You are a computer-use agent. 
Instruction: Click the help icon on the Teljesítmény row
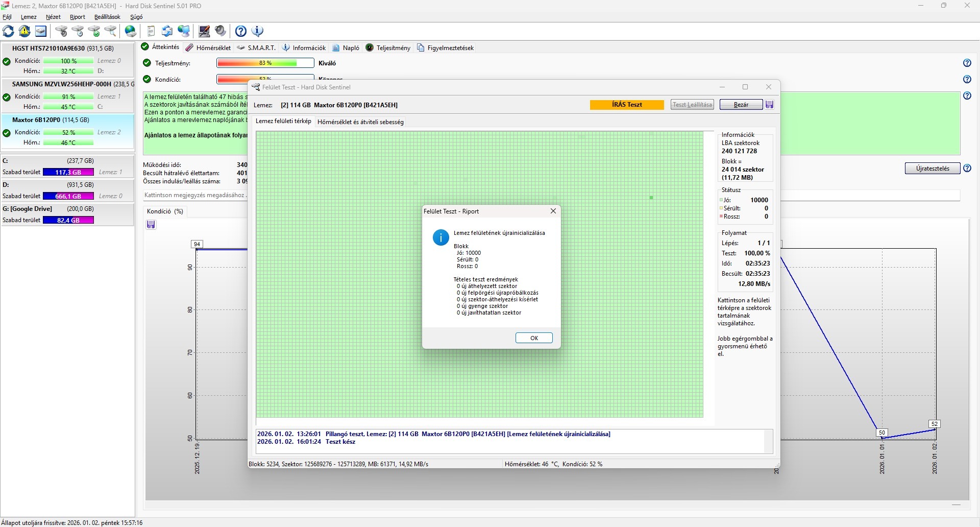click(x=967, y=63)
